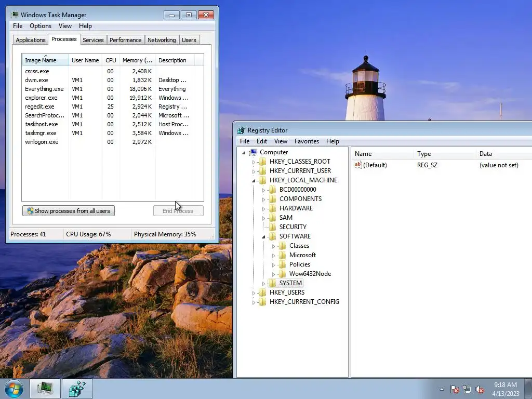Image resolution: width=532 pixels, height=399 pixels.
Task: Click the SAM folder icon
Action: point(272,218)
